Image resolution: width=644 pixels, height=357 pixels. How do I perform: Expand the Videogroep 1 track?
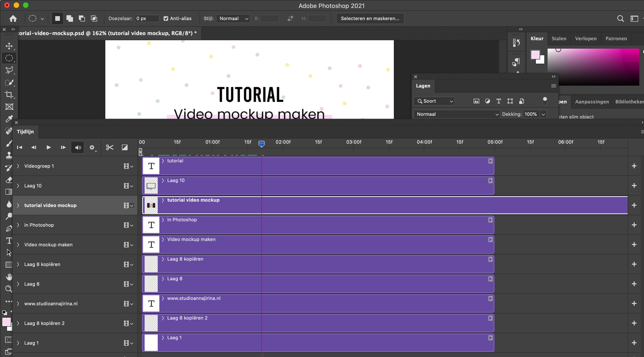click(x=18, y=166)
